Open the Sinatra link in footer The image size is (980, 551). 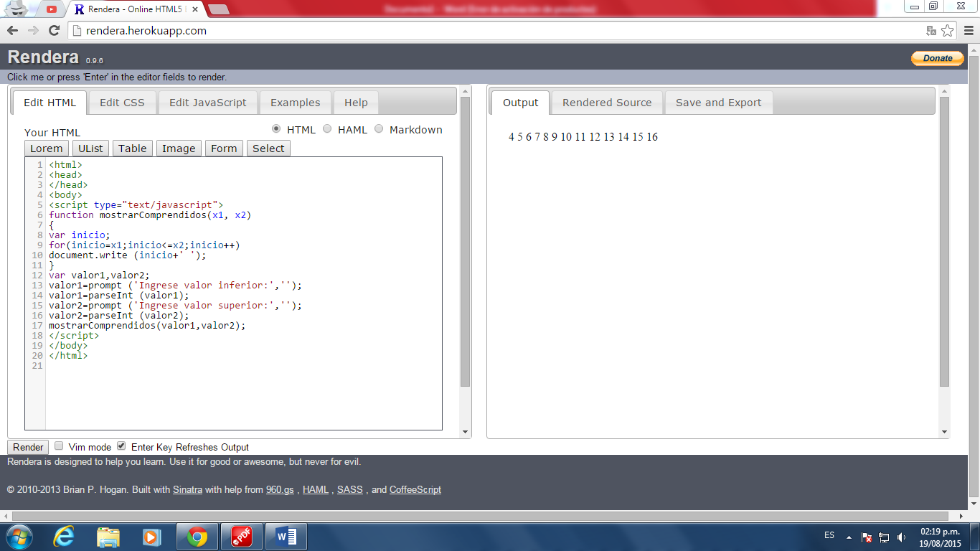coord(187,490)
